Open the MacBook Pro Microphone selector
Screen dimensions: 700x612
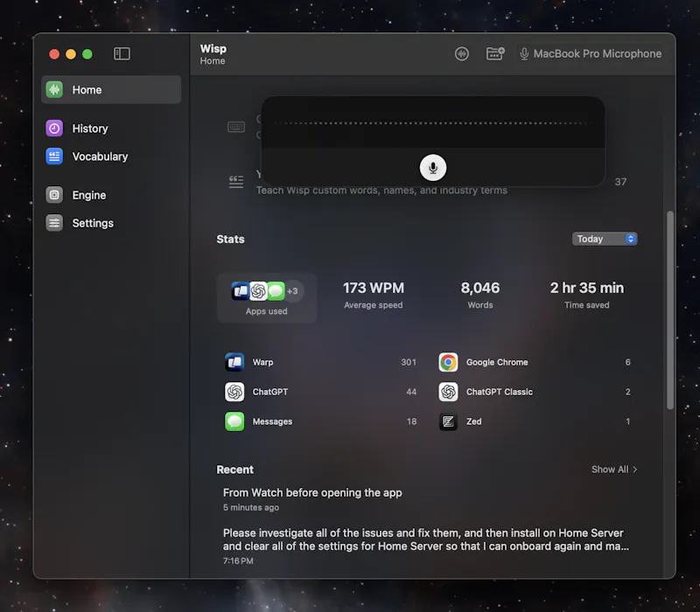(590, 54)
